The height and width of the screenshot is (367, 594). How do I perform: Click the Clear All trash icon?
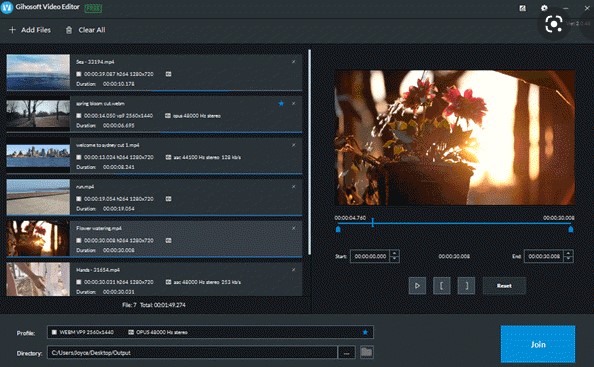69,30
